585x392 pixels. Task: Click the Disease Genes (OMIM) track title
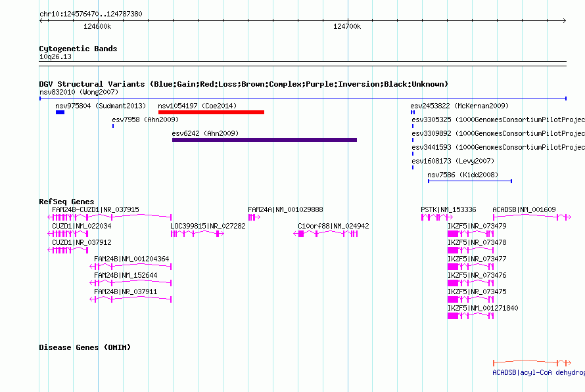click(x=85, y=347)
